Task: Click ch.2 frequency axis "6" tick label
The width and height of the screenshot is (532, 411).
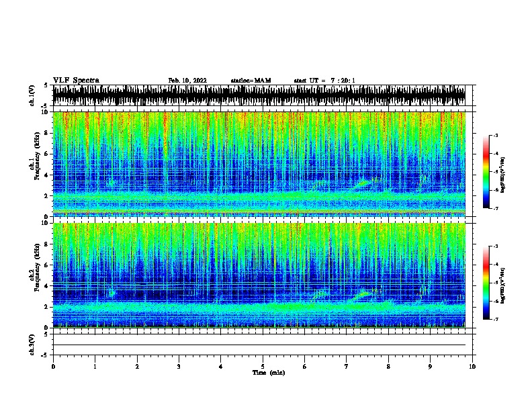Action: click(46, 265)
